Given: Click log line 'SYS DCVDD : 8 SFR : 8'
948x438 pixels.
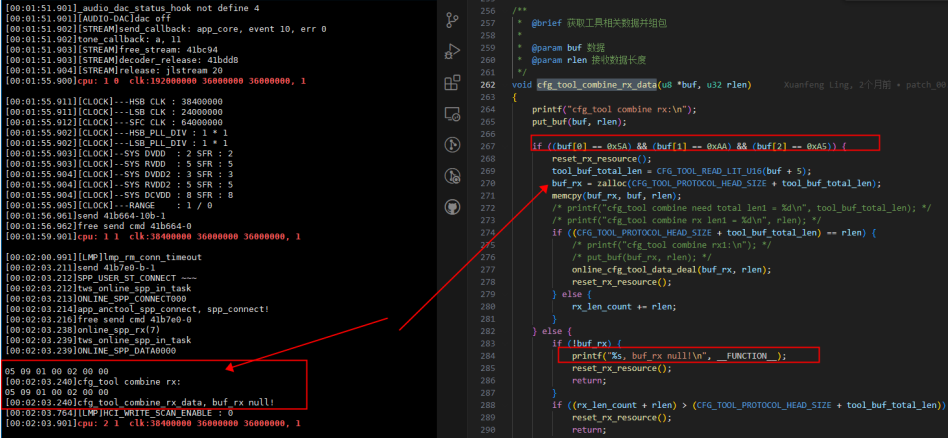Looking at the screenshot, I should point(119,195).
